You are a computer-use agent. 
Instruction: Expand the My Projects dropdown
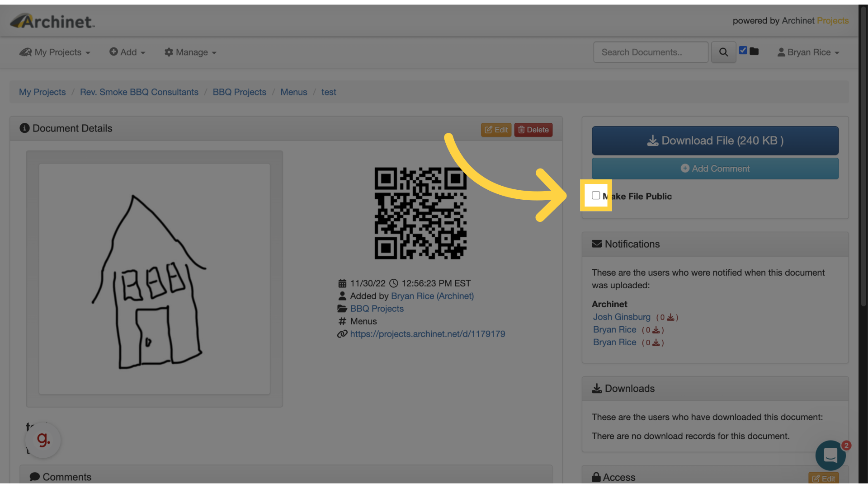(55, 52)
